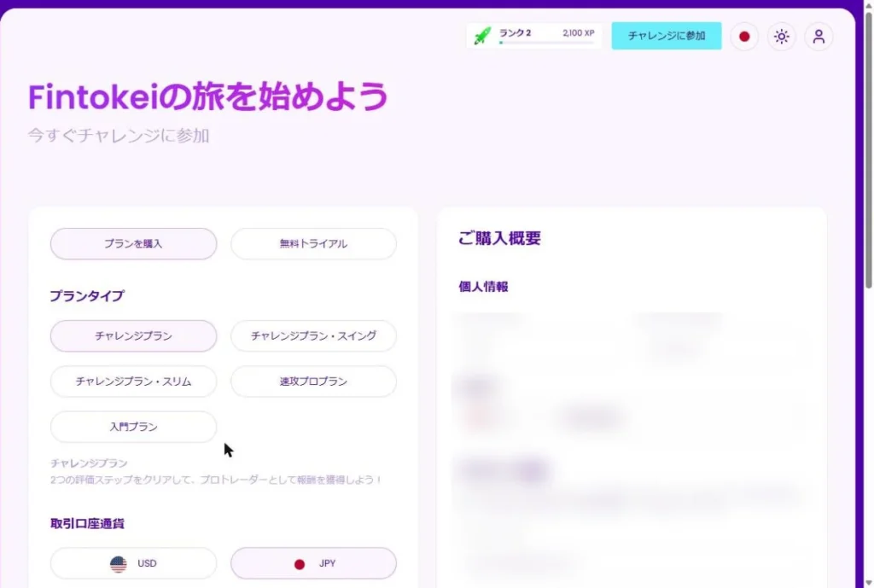Choose the チャレンジプラン・スリム plan type
874x588 pixels.
click(133, 381)
